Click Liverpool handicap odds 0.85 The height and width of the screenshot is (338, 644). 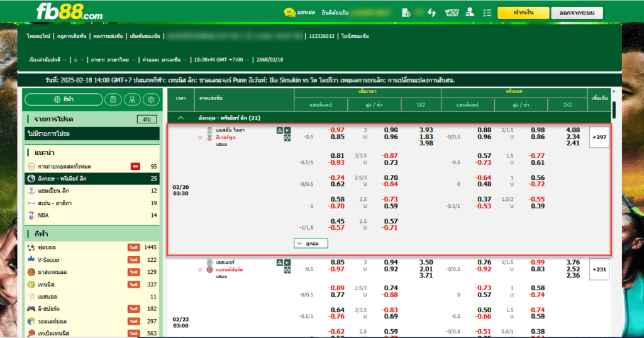pyautogui.click(x=338, y=137)
